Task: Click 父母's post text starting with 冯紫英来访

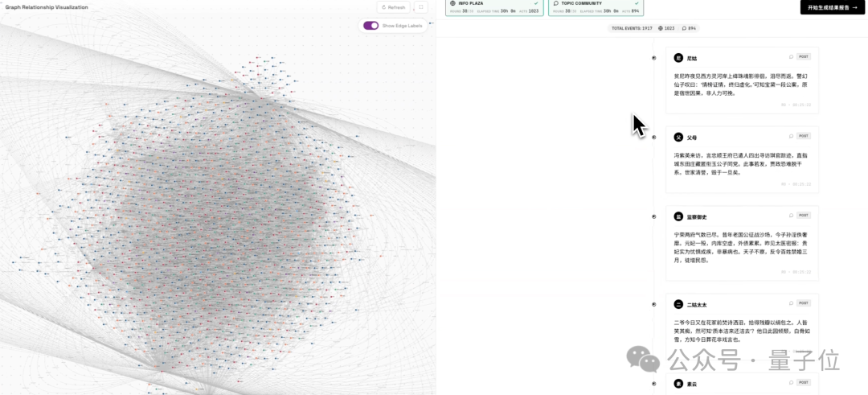Action: point(742,163)
